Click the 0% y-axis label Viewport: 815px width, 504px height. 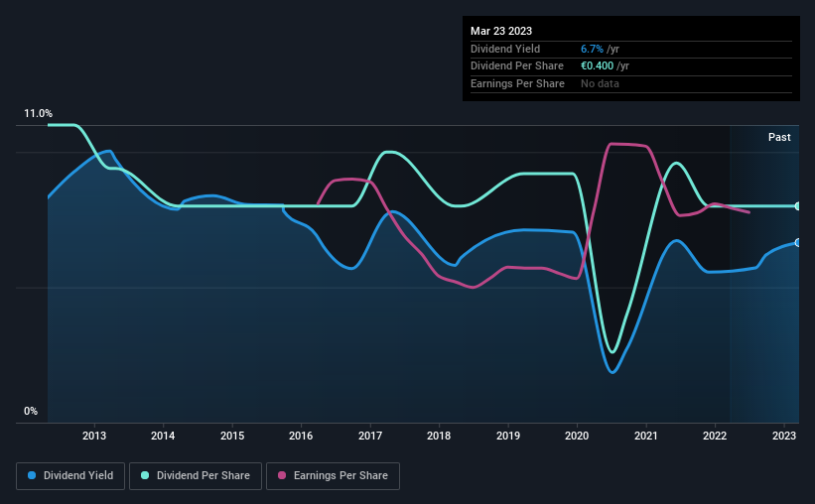click(31, 411)
